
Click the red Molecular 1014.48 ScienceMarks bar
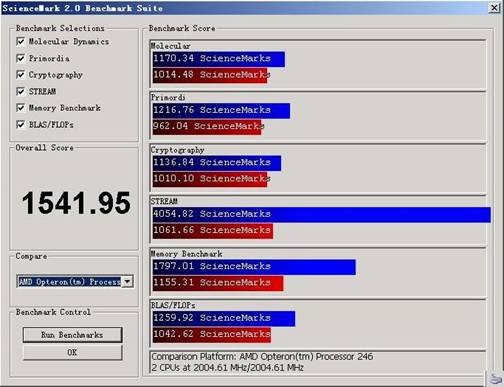coord(210,75)
